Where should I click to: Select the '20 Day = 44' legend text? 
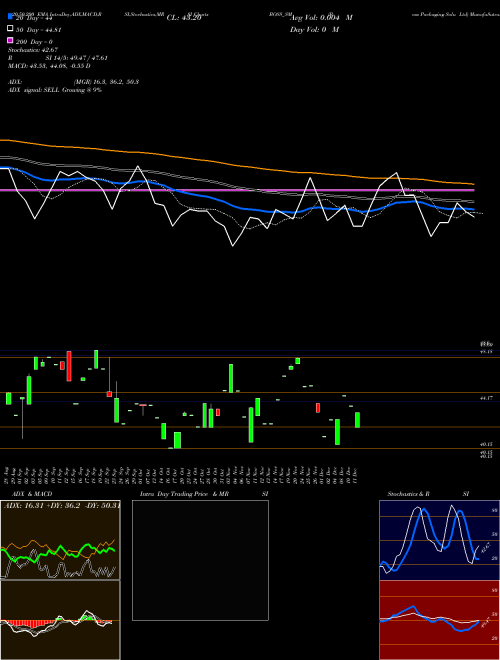coord(33,18)
